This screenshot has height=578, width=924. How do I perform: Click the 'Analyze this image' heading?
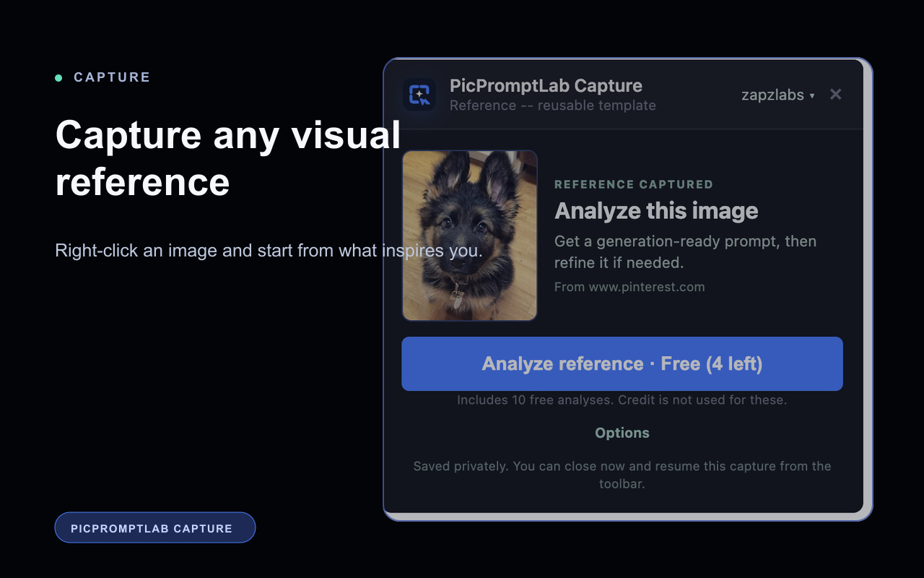[656, 211]
